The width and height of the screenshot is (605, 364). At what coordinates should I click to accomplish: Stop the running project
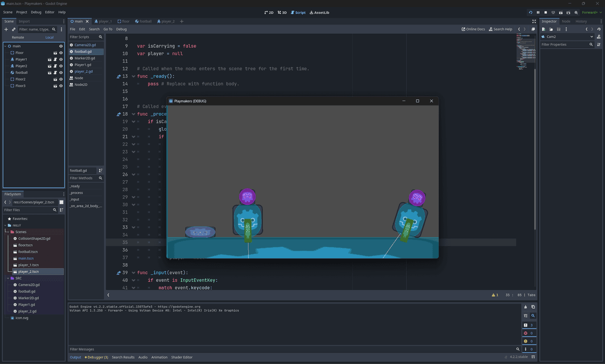pyautogui.click(x=545, y=12)
